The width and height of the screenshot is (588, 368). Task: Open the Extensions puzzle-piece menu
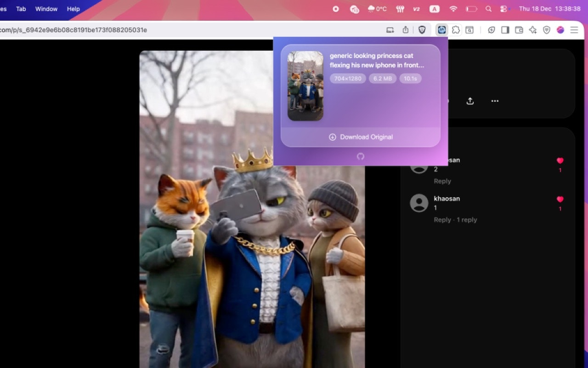(x=456, y=30)
